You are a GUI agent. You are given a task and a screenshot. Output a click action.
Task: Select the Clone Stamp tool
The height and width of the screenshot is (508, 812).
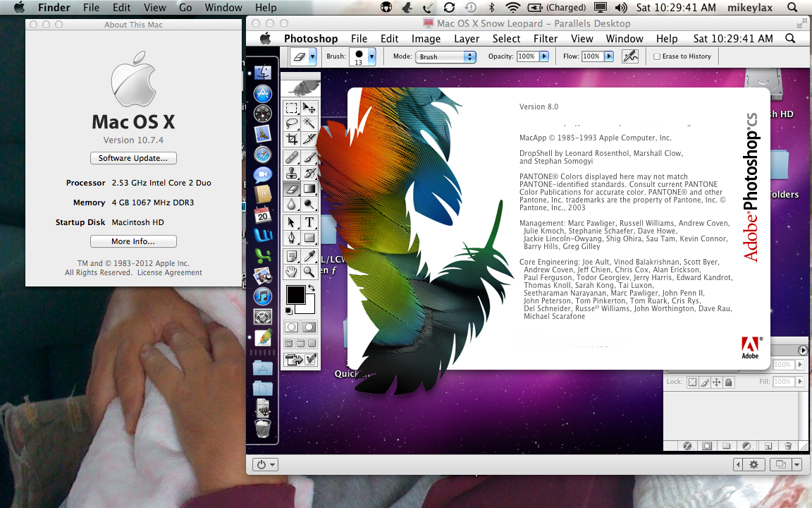[292, 173]
